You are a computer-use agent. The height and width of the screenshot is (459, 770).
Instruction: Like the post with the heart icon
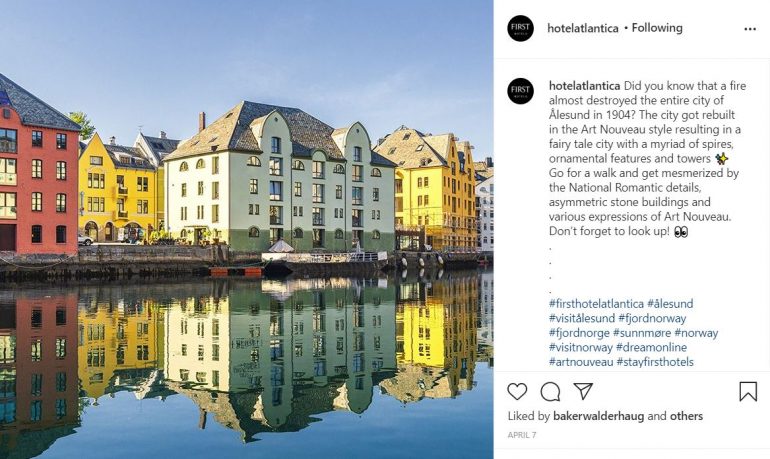[517, 391]
